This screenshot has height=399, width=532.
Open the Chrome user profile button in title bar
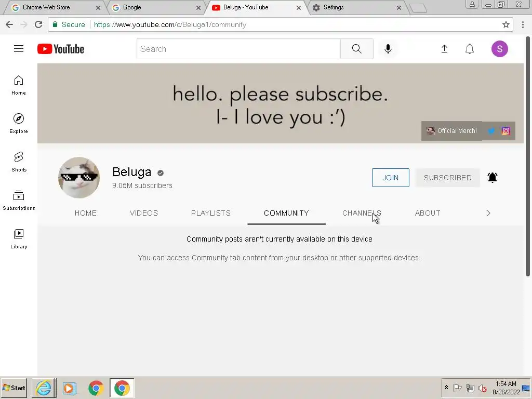click(x=472, y=4)
